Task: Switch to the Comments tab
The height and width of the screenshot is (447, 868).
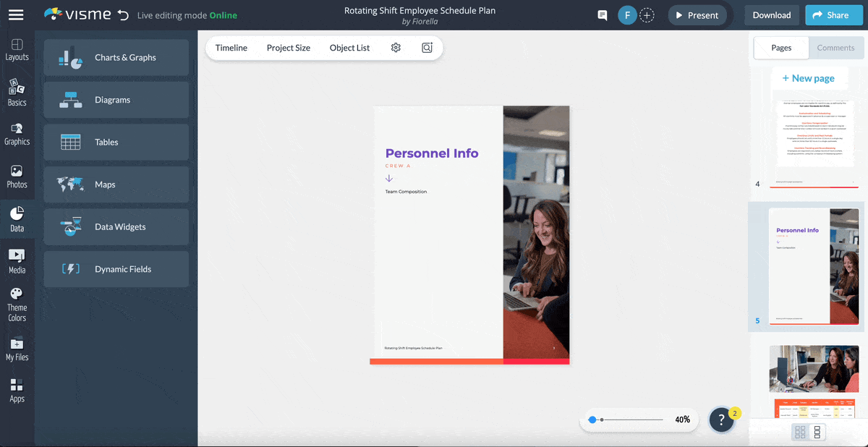Action: pyautogui.click(x=835, y=48)
